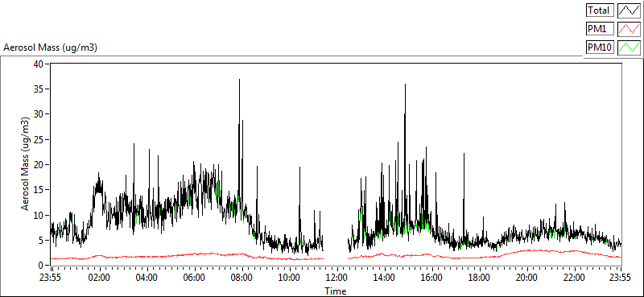Click the 14:00 time tick label
Screen dimensions: 644x297
(x=385, y=277)
